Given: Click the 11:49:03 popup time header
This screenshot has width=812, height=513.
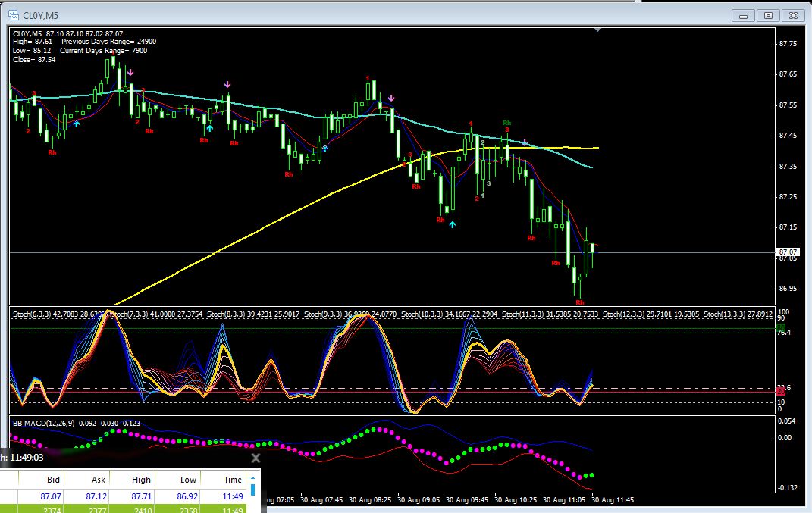Looking at the screenshot, I should (27, 458).
